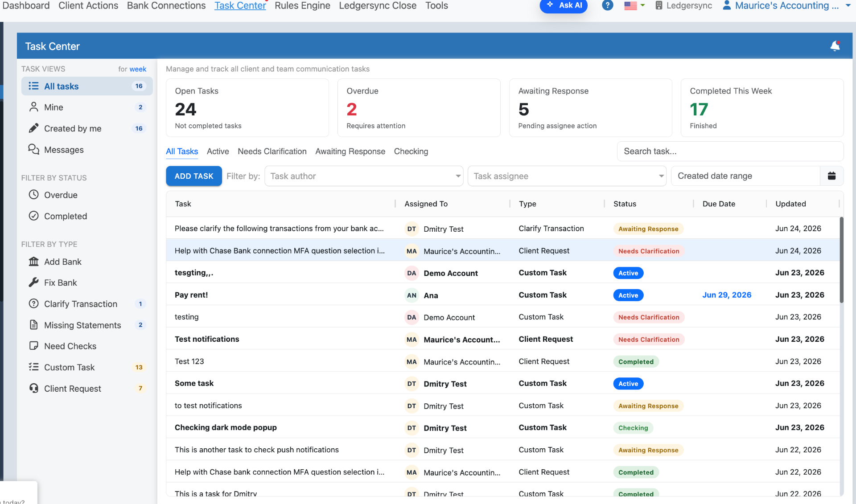Open the Ledgersync Close menu

(x=378, y=6)
